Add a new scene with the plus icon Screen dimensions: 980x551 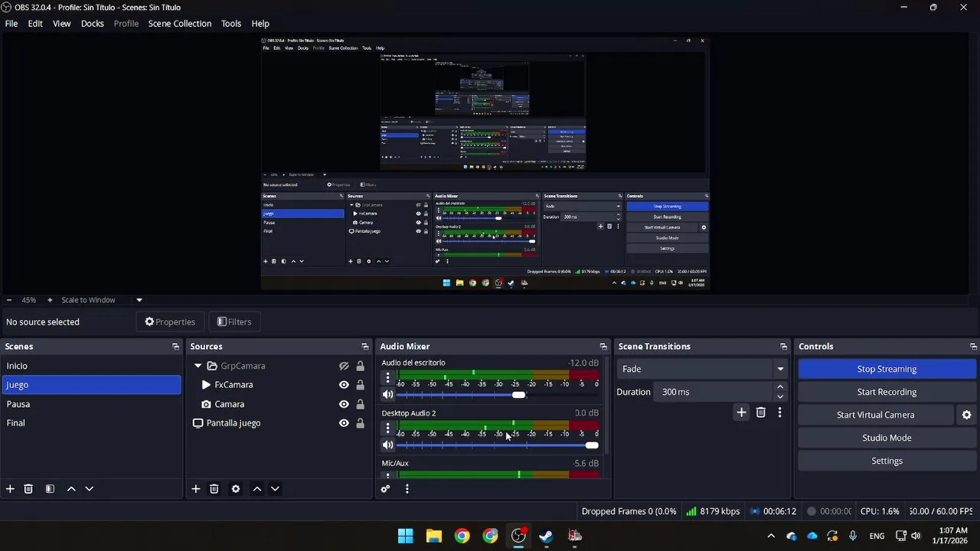pyautogui.click(x=10, y=489)
